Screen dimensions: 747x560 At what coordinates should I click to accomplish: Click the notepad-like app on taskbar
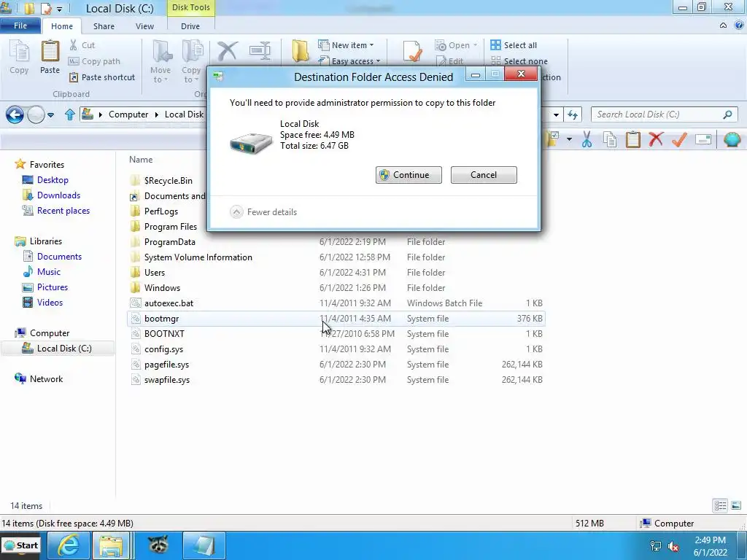[204, 545]
